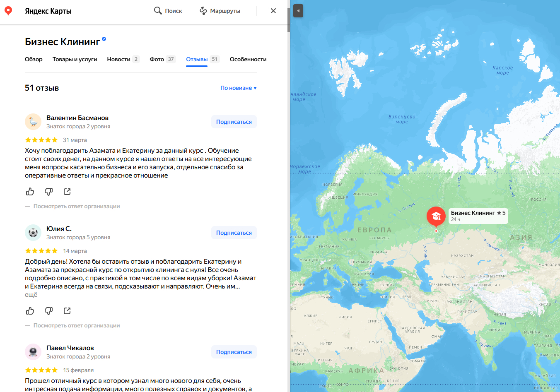The height and width of the screenshot is (392, 560).
Task: Subscribe to Валентин Басманов
Action: pyautogui.click(x=234, y=122)
